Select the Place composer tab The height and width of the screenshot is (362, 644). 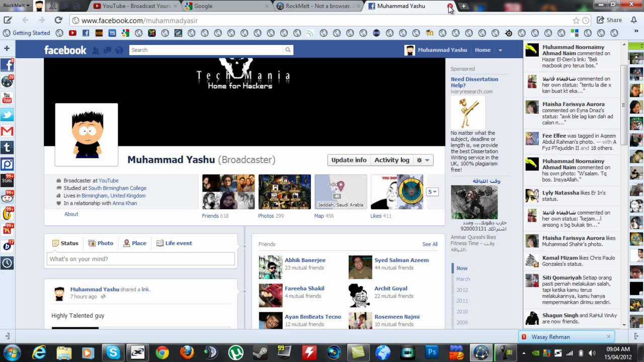point(135,243)
